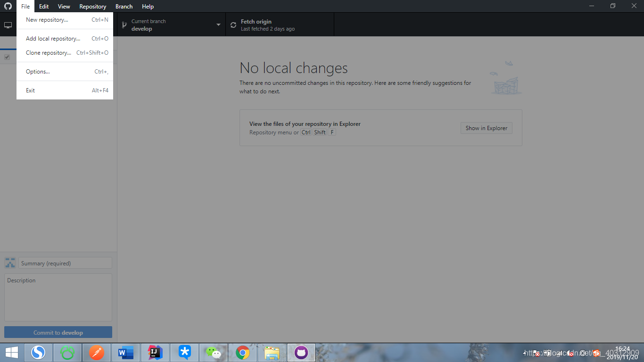The width and height of the screenshot is (644, 362).
Task: Toggle the select-all changes checkbox
Action: (x=7, y=57)
